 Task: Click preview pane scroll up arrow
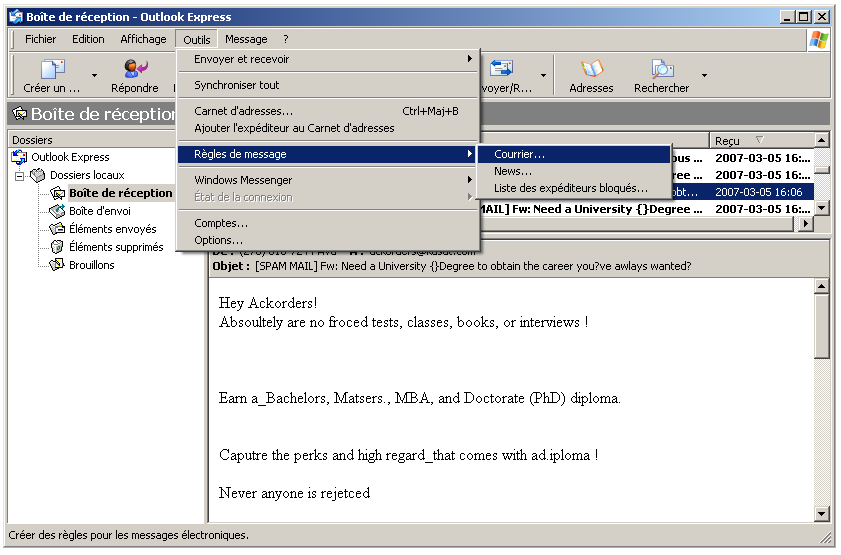821,286
